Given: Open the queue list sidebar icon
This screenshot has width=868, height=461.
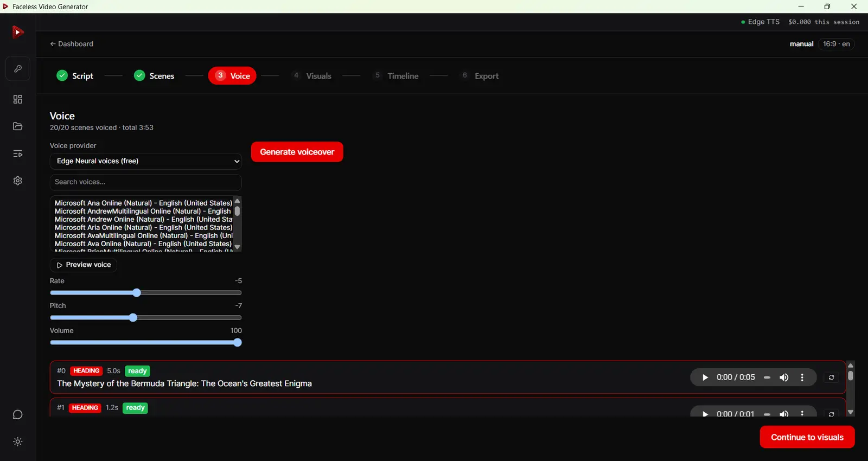Looking at the screenshot, I should [18, 153].
